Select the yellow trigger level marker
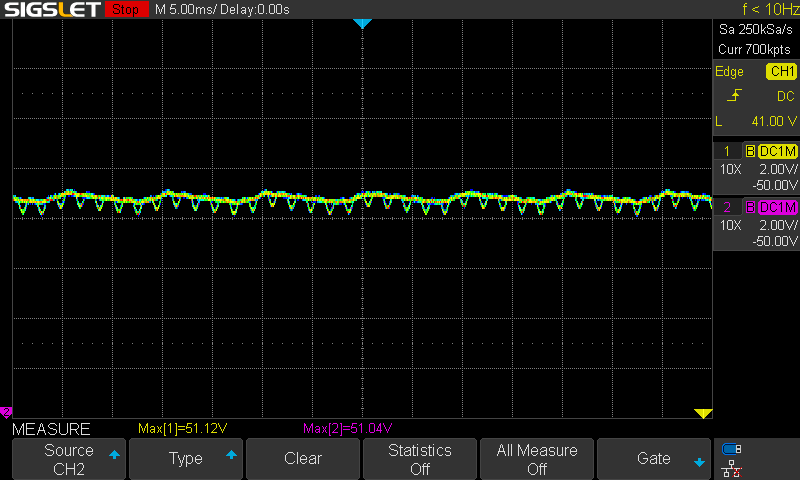The height and width of the screenshot is (480, 800). click(703, 413)
